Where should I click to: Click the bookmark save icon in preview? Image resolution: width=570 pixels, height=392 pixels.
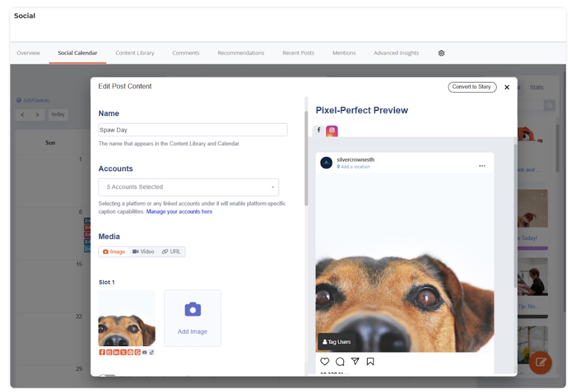point(370,362)
